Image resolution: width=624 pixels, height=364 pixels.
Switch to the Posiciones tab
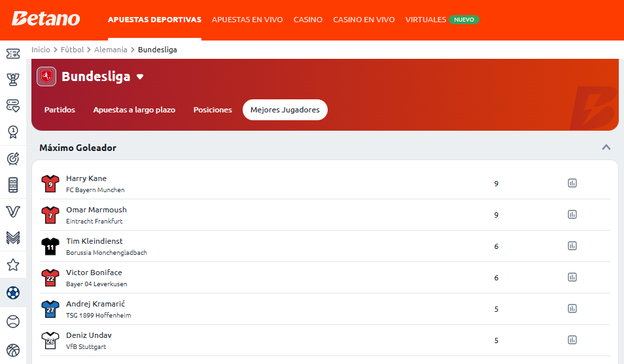click(213, 110)
